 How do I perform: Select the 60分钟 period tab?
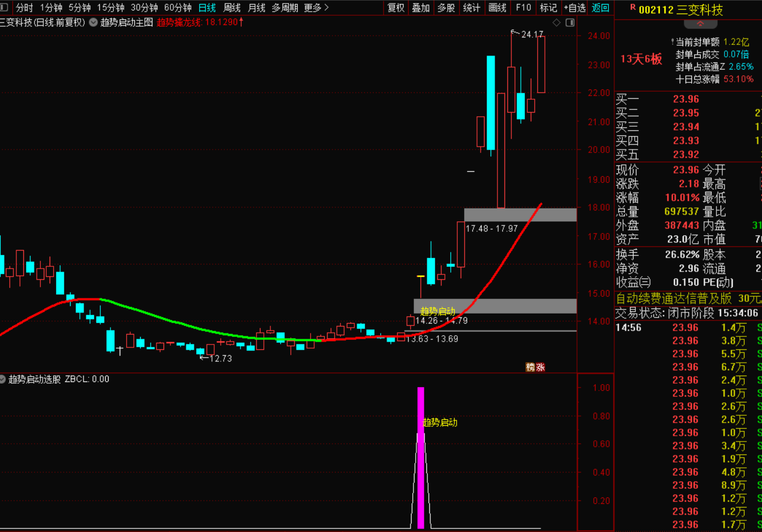tap(178, 8)
